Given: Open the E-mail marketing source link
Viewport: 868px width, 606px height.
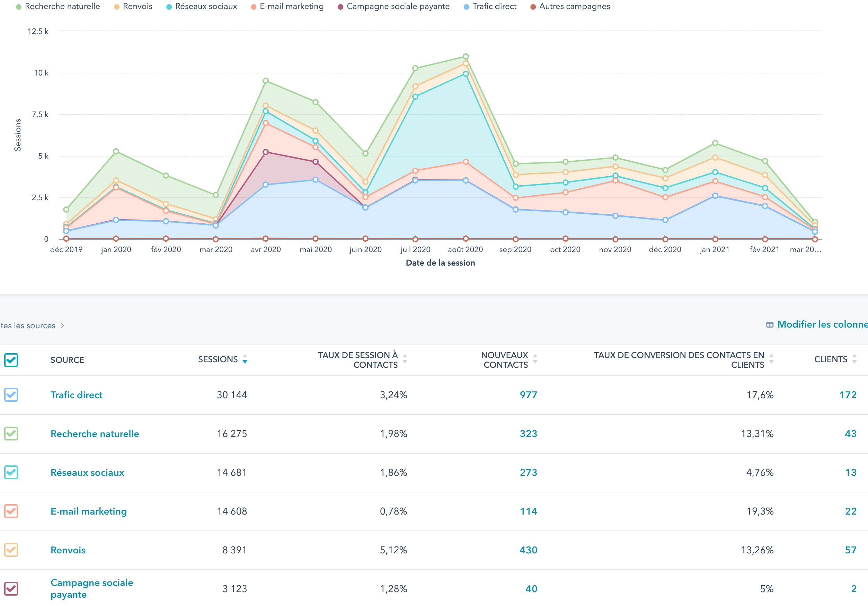Looking at the screenshot, I should click(x=89, y=511).
